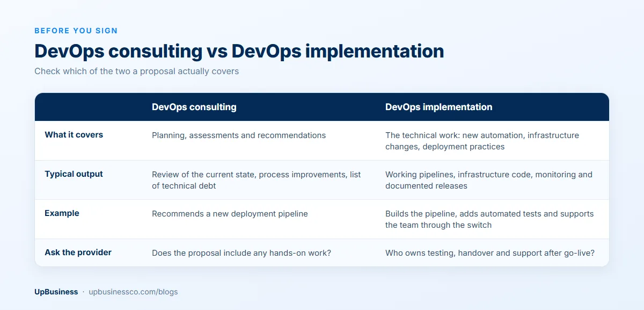The width and height of the screenshot is (644, 310).
Task: Click the 'UpBusiness' brand name in footer
Action: (56, 292)
